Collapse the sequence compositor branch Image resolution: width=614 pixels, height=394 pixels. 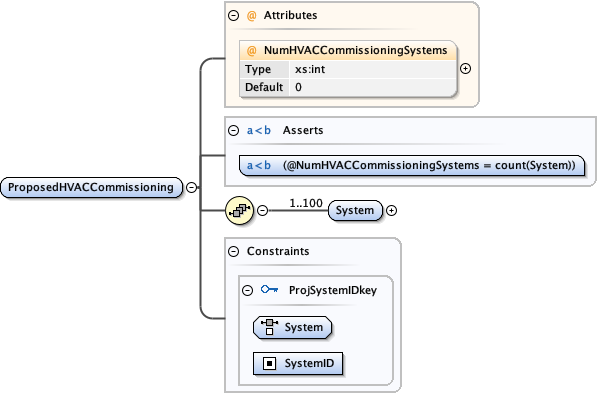tap(263, 210)
